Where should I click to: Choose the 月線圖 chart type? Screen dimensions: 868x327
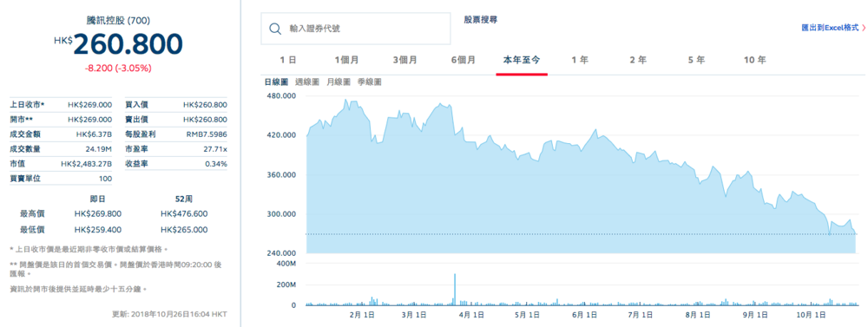pyautogui.click(x=339, y=82)
